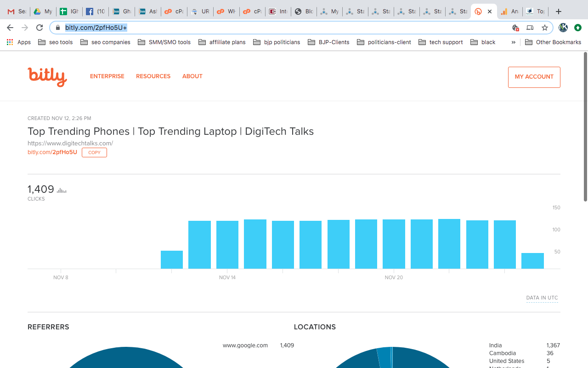This screenshot has height=368, width=588.
Task: Click the bookmark star icon in address bar
Action: [x=545, y=28]
